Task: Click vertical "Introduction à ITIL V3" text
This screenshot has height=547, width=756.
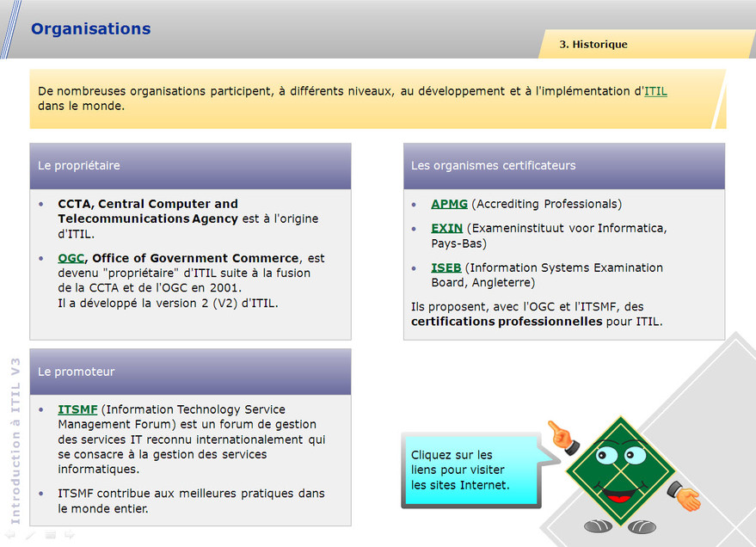Action: [15, 440]
